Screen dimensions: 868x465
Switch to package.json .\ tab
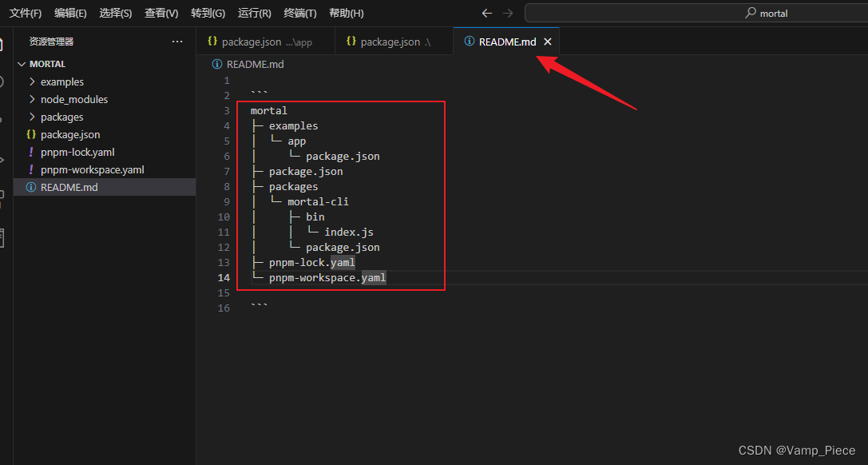[394, 42]
